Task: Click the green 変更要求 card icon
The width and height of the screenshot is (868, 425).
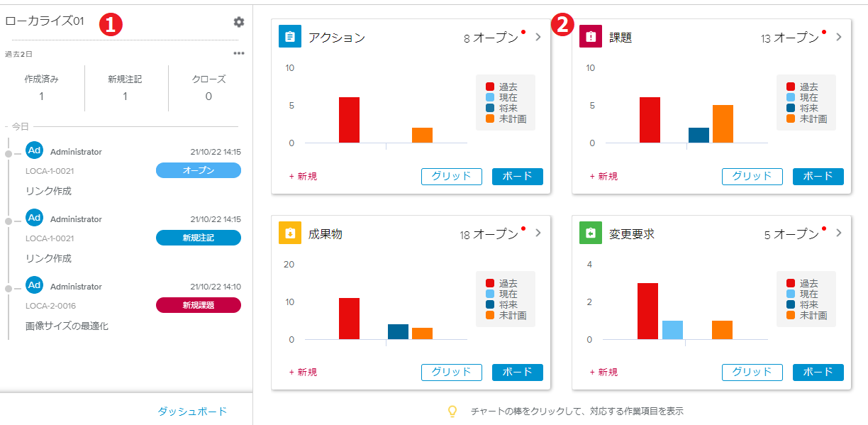Action: (591, 233)
